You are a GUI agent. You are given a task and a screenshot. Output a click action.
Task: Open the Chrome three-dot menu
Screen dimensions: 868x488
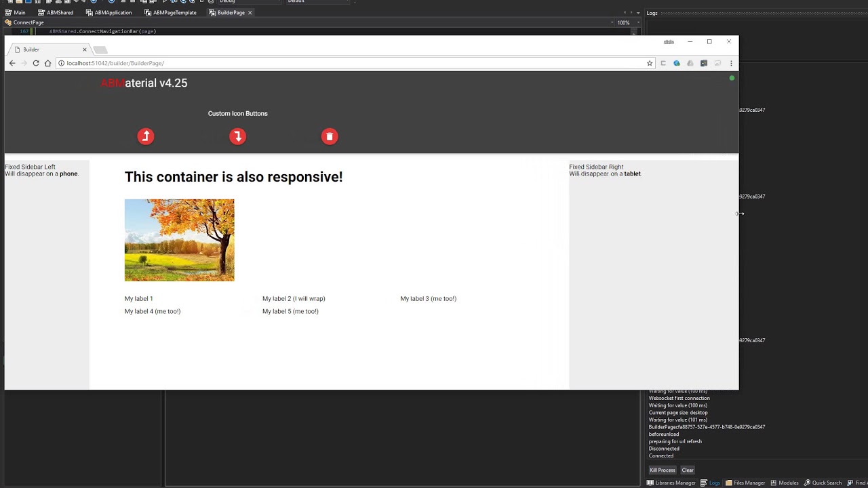pyautogui.click(x=731, y=63)
